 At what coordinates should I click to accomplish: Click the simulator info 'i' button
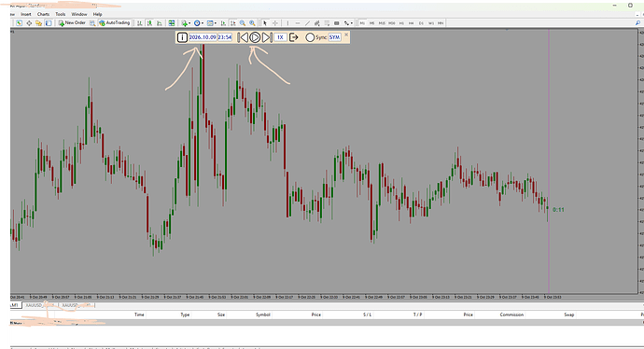(x=182, y=37)
